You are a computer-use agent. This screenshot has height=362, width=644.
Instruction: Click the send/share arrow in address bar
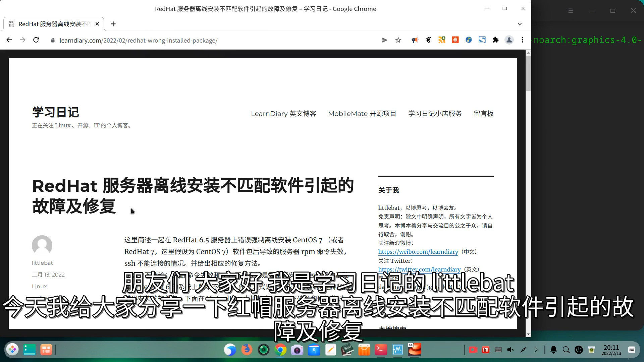pos(385,40)
